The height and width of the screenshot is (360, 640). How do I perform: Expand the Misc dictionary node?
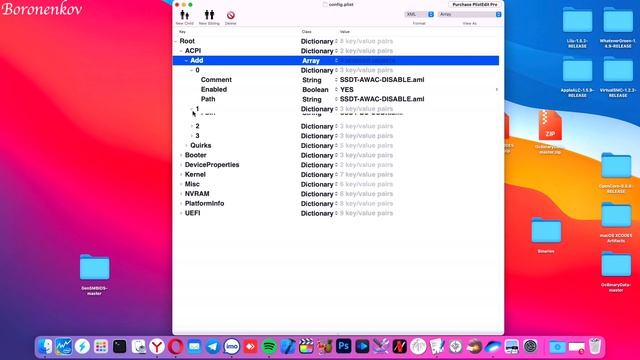pos(181,184)
